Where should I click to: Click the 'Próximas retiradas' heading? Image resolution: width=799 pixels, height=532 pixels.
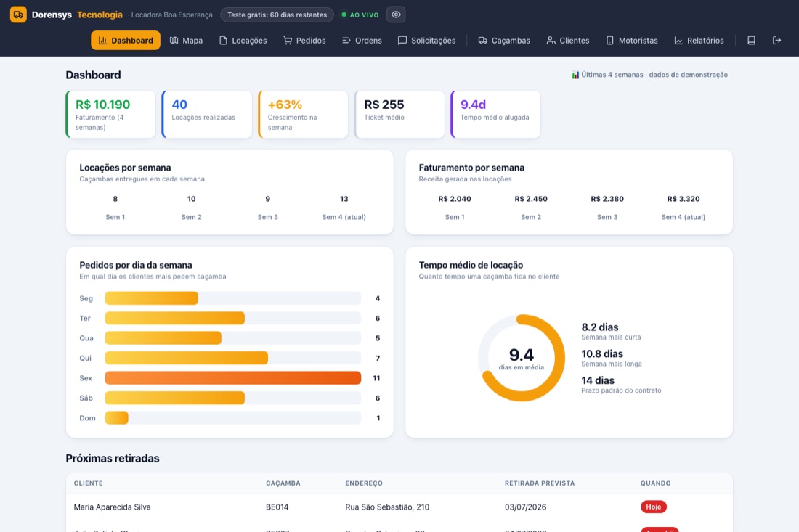pyautogui.click(x=112, y=458)
